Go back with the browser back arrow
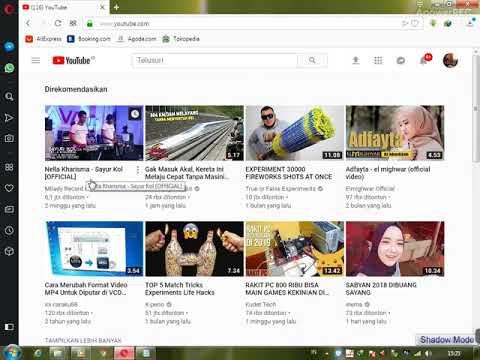480x360 pixels. click(28, 23)
